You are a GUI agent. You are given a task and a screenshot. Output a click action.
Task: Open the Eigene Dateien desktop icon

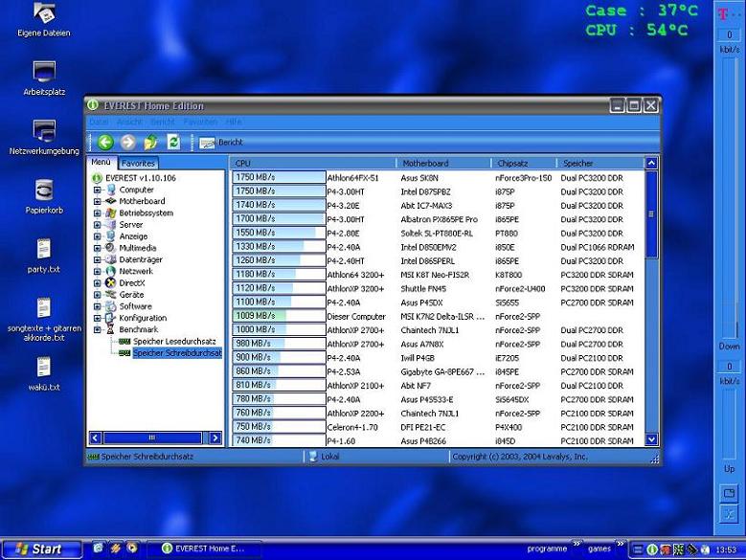[44, 19]
